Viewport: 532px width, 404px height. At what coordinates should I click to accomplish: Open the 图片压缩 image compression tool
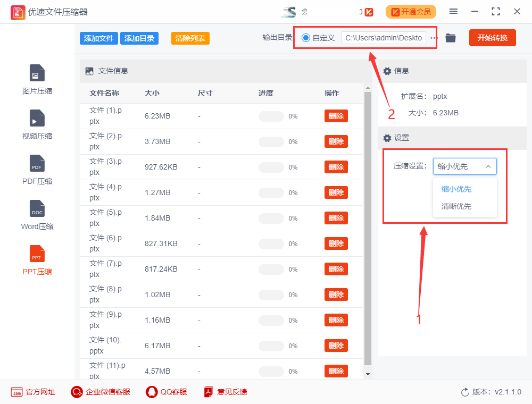(37, 79)
